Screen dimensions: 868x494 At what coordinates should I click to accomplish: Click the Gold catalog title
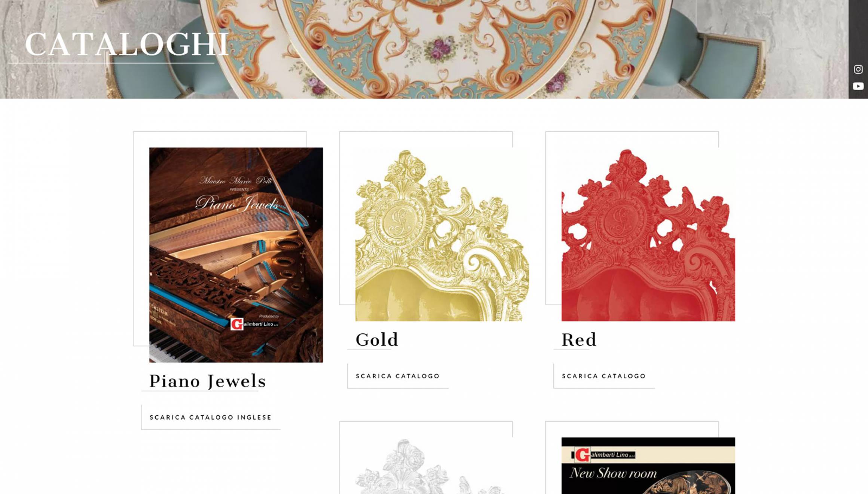coord(377,340)
